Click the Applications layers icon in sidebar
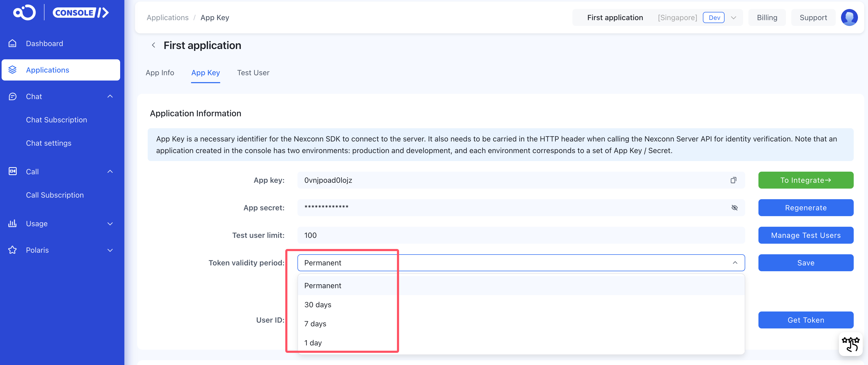Image resolution: width=868 pixels, height=365 pixels. pos(12,70)
